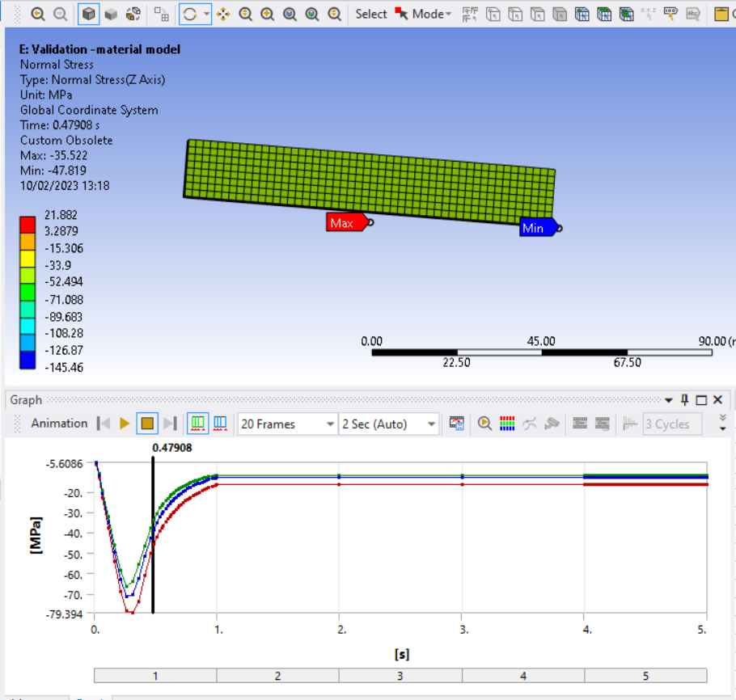Open the 2 Sec (Auto) duration dropdown
736x700 pixels.
tap(389, 424)
